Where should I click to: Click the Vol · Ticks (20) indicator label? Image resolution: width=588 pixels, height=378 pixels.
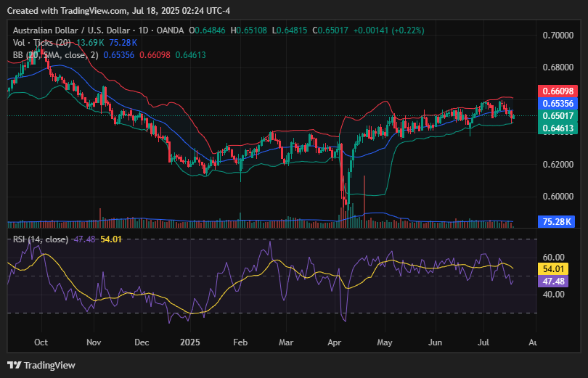click(x=41, y=43)
